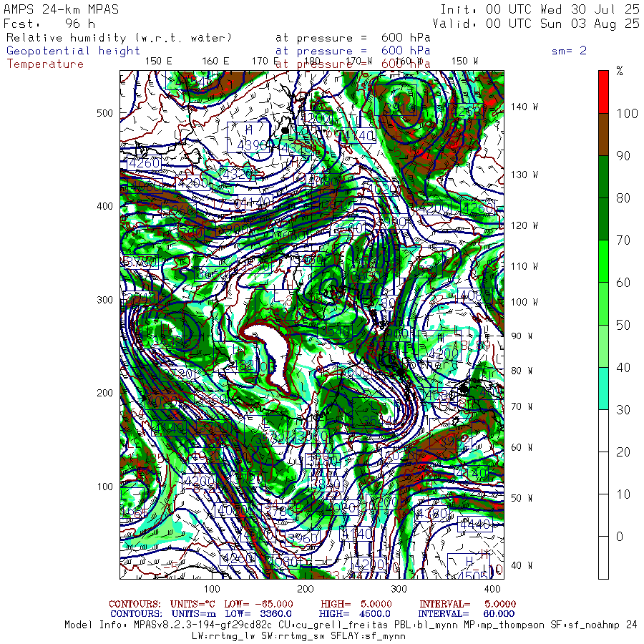This screenshot has height=644, width=644.
Task: Click the black '600 hPa' relative humidity value
Action: (406, 37)
